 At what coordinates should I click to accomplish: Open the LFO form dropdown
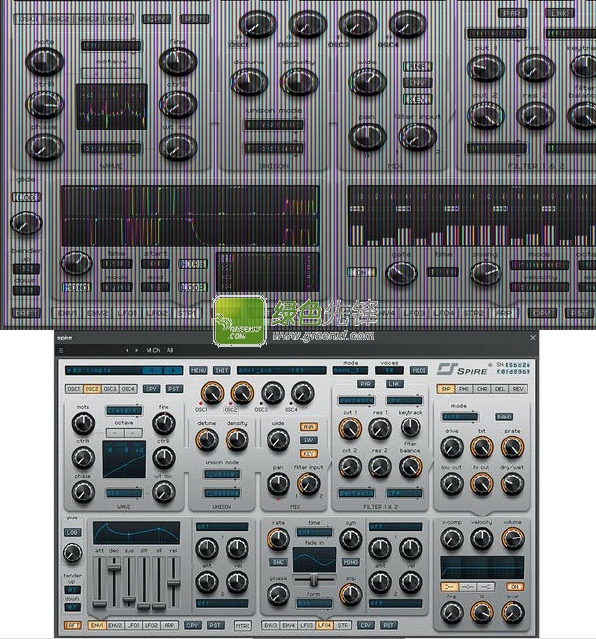pos(314,603)
